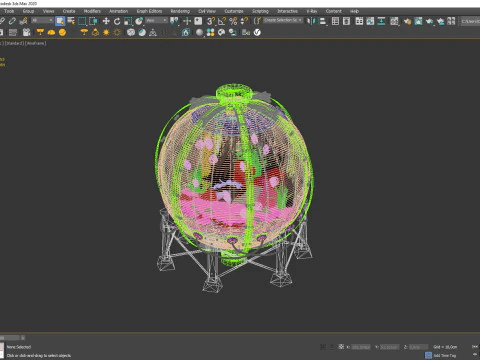
Task: Click the round V-Ray logo icon
Action: 257,32
